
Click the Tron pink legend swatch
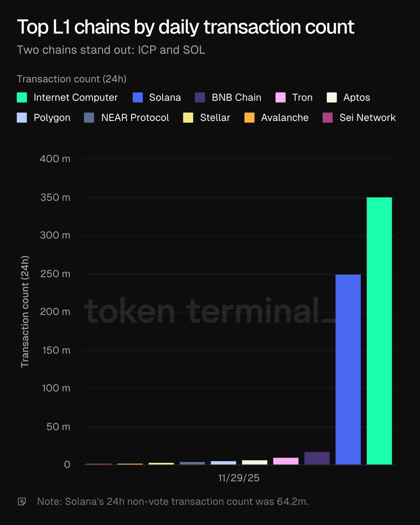tap(281, 97)
